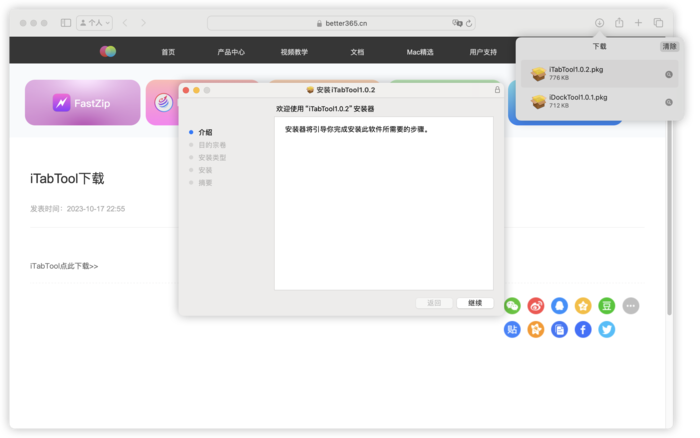This screenshot has height=438, width=700.
Task: Click Safari toolbar share icon
Action: coord(619,22)
